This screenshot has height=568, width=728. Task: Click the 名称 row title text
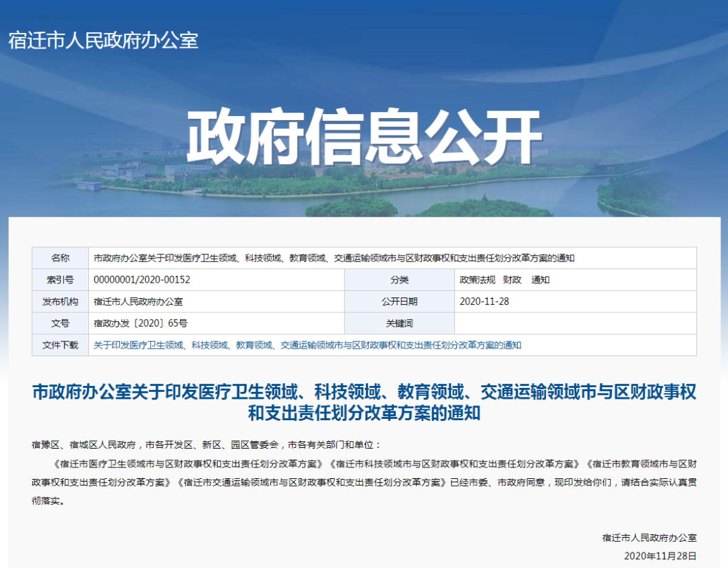334,258
